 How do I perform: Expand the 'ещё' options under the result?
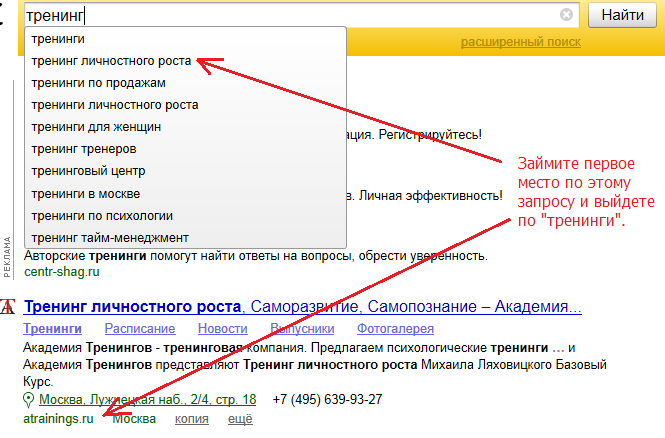[240, 419]
